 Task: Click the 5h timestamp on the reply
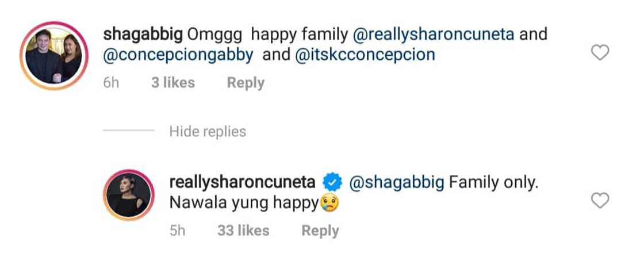[178, 231]
